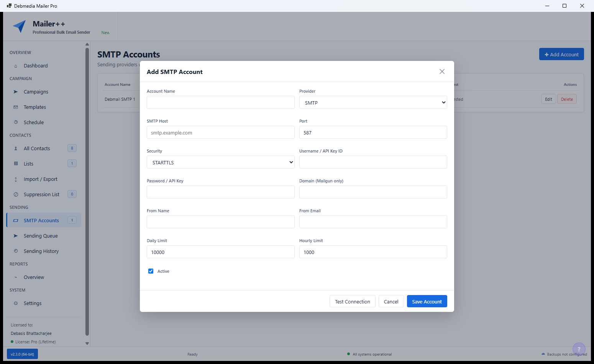The height and width of the screenshot is (364, 594).
Task: Maximize the Debmedia Mailer Pro window
Action: point(564,6)
